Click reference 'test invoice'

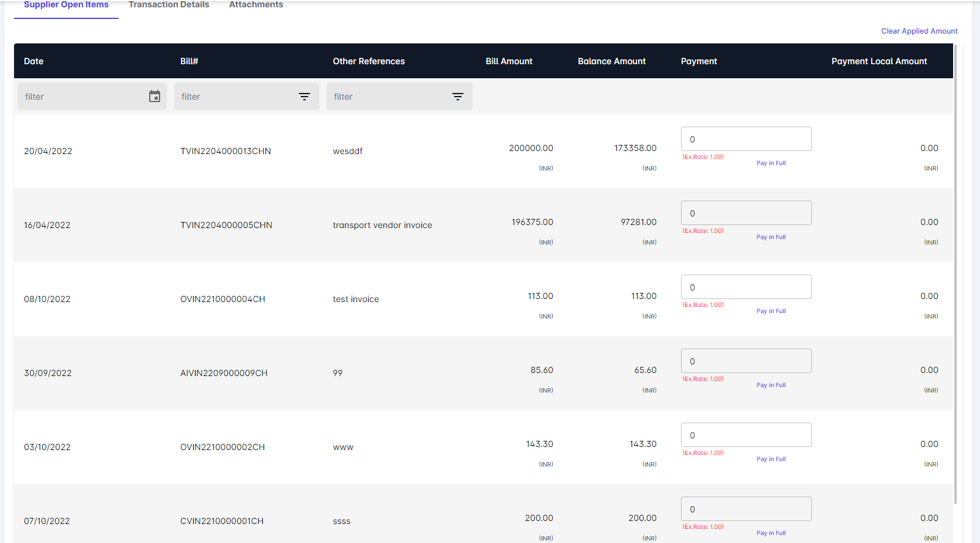(356, 299)
